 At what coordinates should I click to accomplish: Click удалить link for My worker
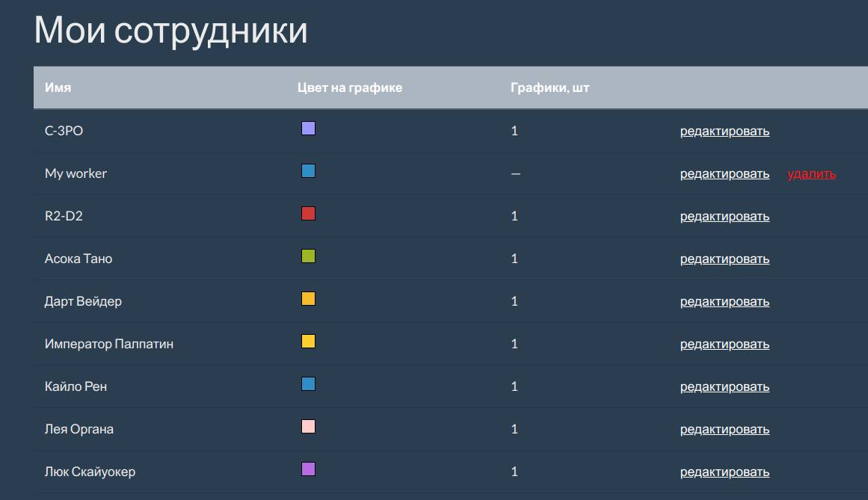pos(811,173)
